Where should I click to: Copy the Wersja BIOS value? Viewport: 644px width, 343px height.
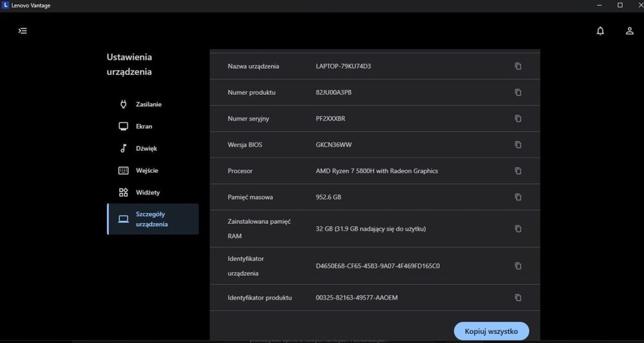tap(518, 145)
